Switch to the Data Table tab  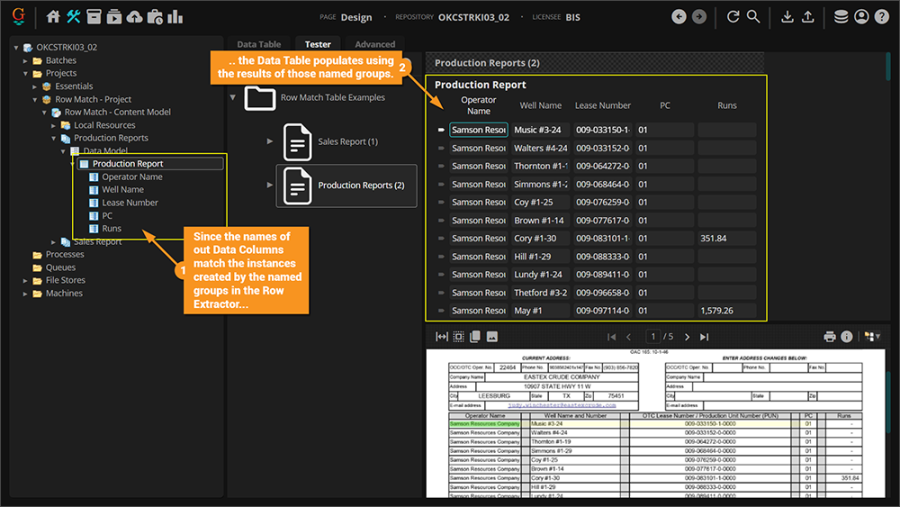tap(258, 44)
